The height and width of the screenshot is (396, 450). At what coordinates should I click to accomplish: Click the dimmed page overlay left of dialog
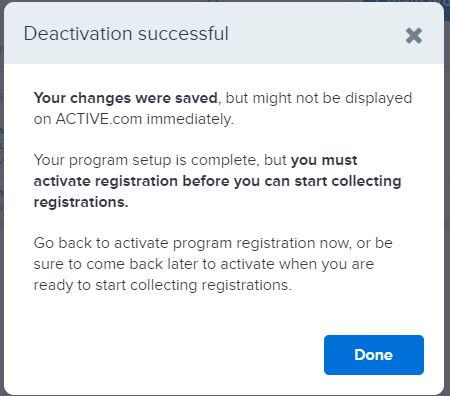pyautogui.click(x=2, y=200)
